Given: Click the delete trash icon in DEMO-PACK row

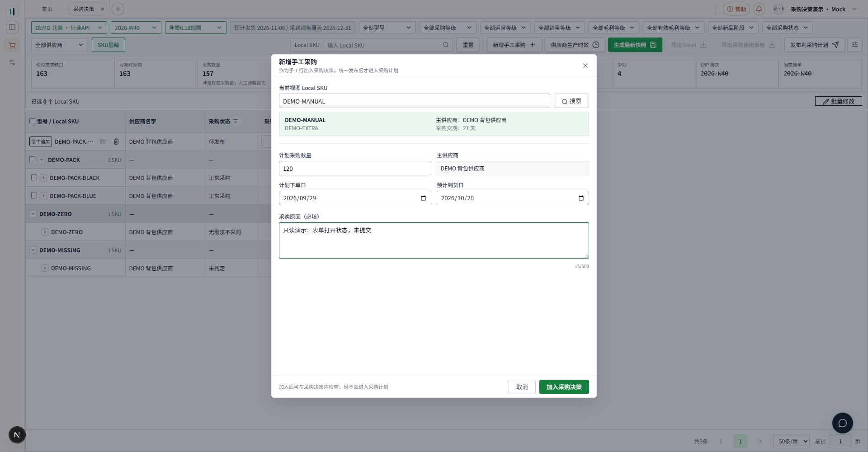Looking at the screenshot, I should point(116,141).
